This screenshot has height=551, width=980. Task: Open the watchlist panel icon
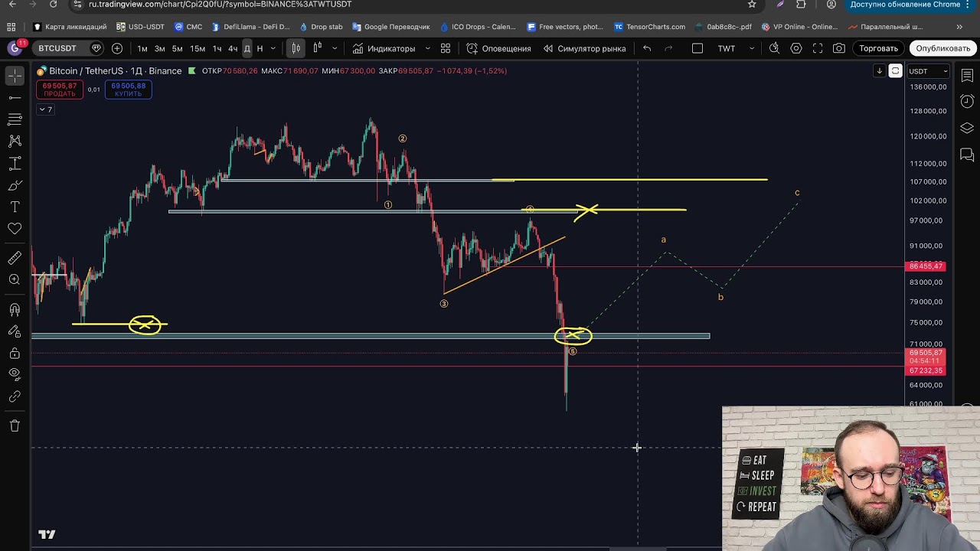click(967, 76)
